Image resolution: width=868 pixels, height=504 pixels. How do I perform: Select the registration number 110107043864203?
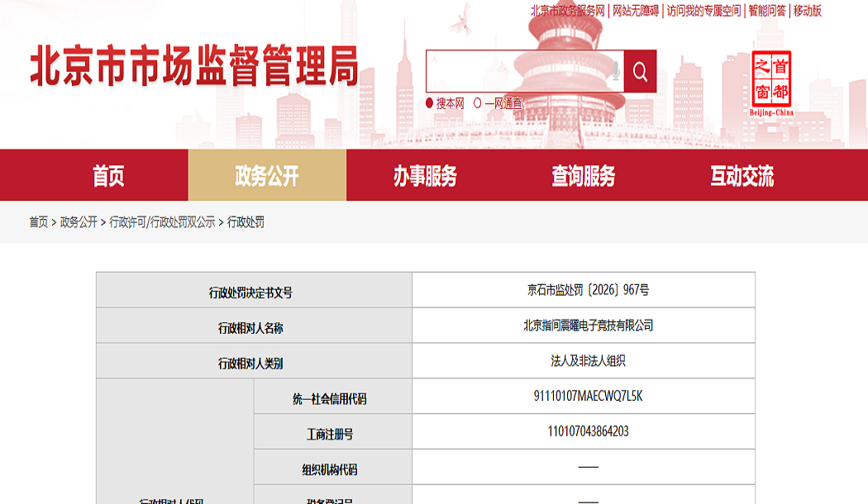tap(588, 431)
